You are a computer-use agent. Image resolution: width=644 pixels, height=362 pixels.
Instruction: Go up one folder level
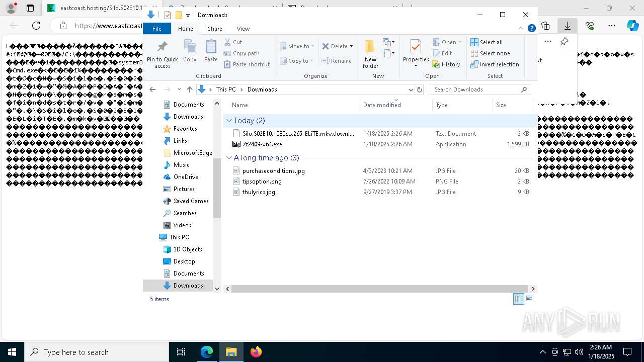(189, 89)
